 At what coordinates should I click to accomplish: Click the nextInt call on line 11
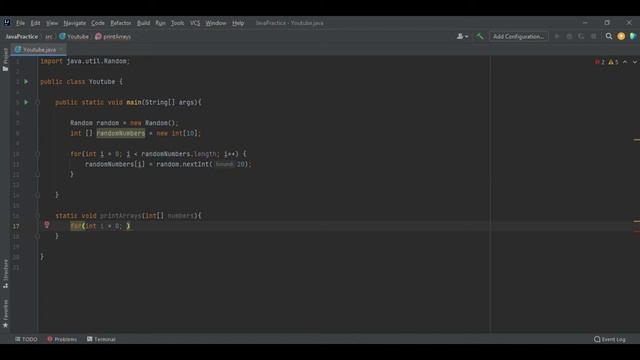(x=196, y=164)
